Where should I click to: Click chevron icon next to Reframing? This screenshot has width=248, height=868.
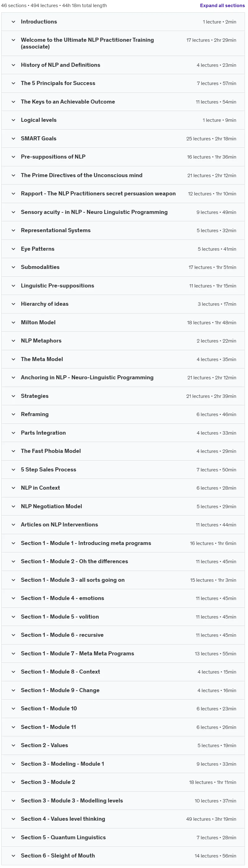coord(14,415)
